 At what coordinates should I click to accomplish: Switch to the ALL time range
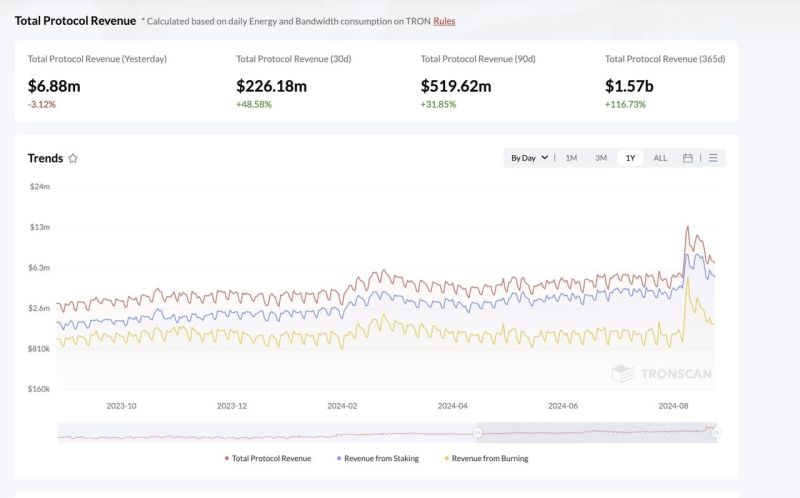click(x=660, y=158)
